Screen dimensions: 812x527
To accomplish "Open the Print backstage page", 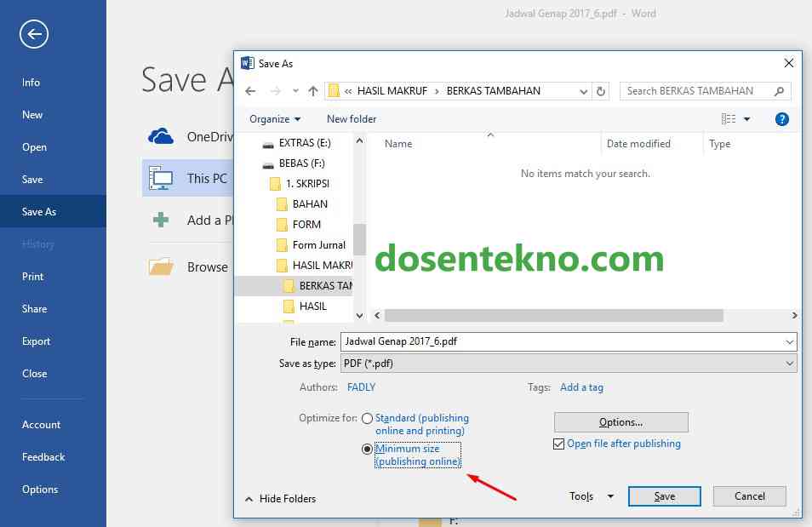I will pyautogui.click(x=32, y=276).
